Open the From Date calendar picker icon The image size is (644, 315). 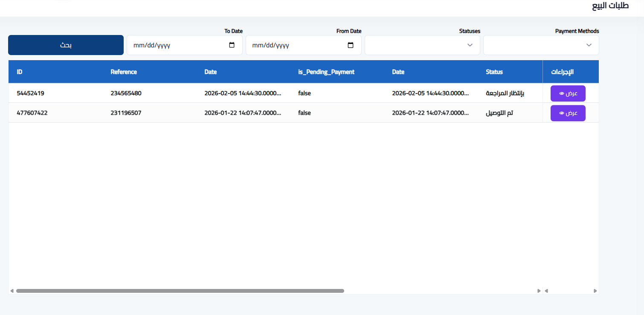pos(351,45)
